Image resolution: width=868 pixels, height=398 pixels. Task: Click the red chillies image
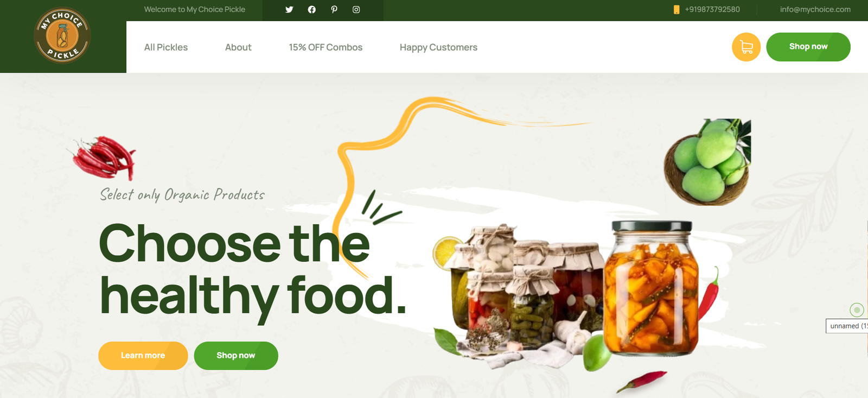tap(104, 158)
